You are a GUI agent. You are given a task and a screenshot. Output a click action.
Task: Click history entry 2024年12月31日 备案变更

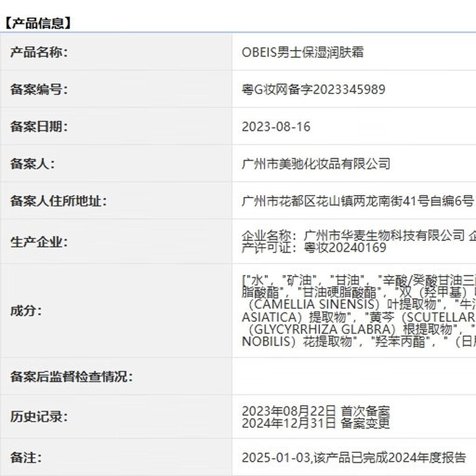(x=315, y=423)
